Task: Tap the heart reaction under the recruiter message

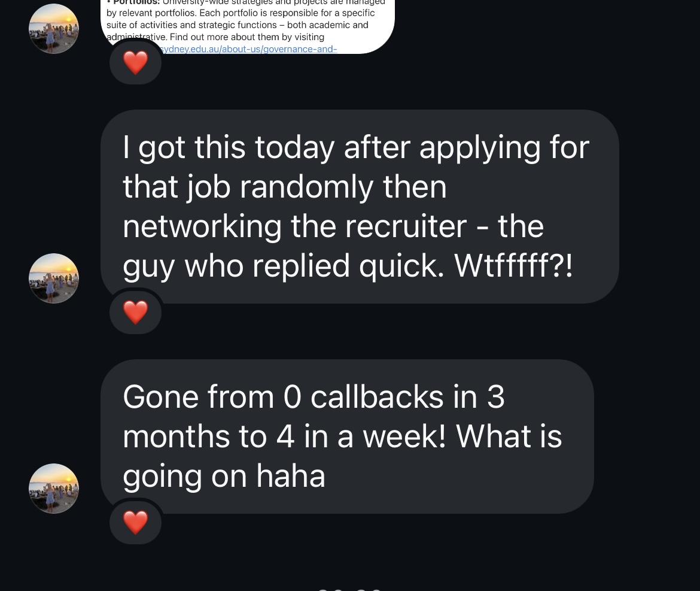Action: point(135,312)
